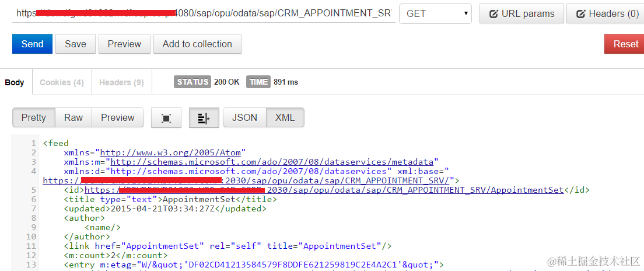The width and height of the screenshot is (644, 271).
Task: Switch response format to XML
Action: [x=285, y=117]
